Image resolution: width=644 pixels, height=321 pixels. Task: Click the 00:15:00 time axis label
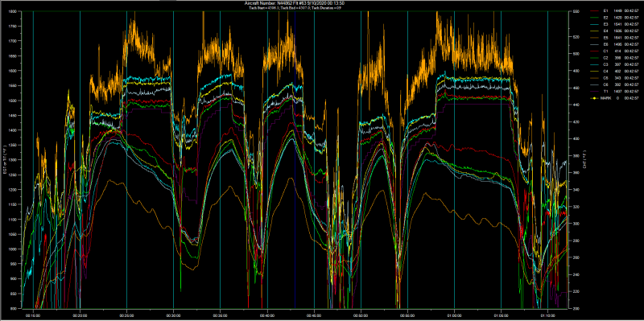pos(33,315)
